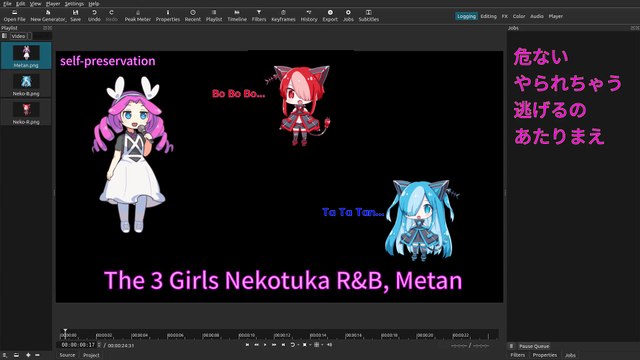The image size is (640, 360).
Task: Select the Filters tab at bottom right
Action: pyautogui.click(x=518, y=355)
